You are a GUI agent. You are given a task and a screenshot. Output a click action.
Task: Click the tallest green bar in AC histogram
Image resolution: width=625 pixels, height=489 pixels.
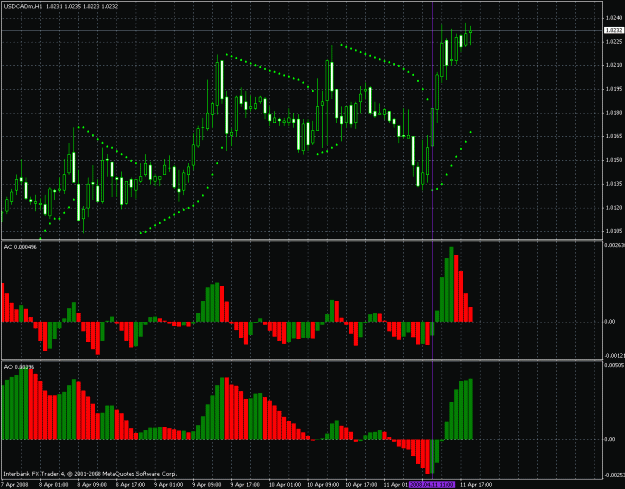pos(451,285)
